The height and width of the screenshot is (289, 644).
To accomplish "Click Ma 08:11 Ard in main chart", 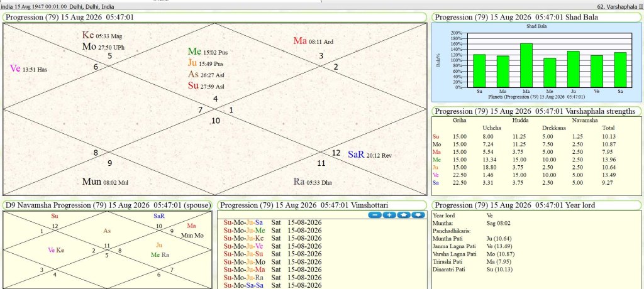I will click(x=313, y=41).
